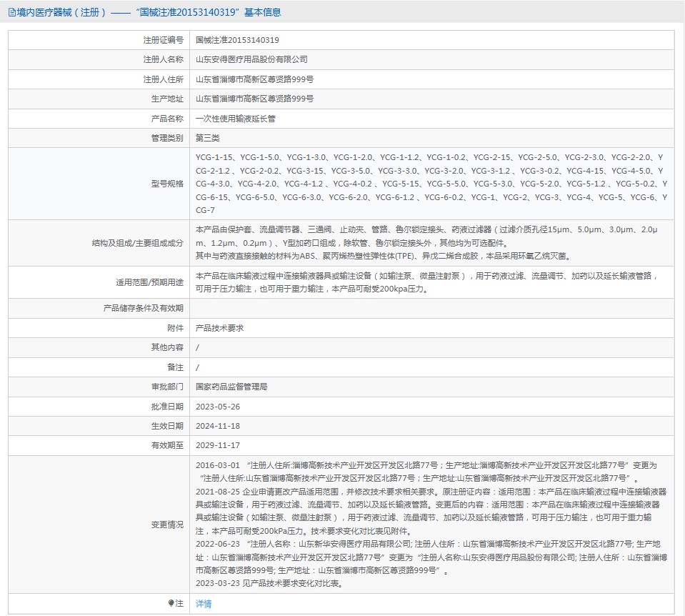Viewport: 685px width, 616px height.
Task: Click the 适用范围/预期用途 label
Action: click(149, 282)
